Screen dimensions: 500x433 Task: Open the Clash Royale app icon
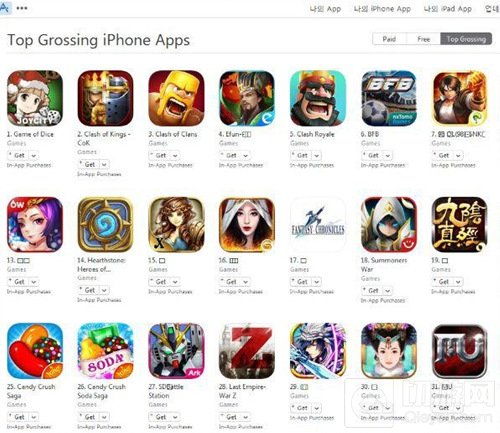[318, 98]
